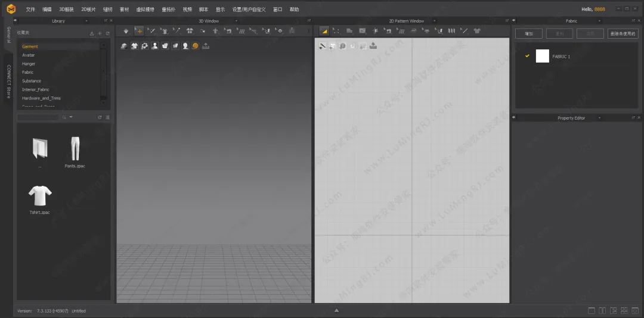The height and width of the screenshot is (318, 644).
Task: Select the white FABRIC 1 color swatch
Action: click(x=542, y=56)
